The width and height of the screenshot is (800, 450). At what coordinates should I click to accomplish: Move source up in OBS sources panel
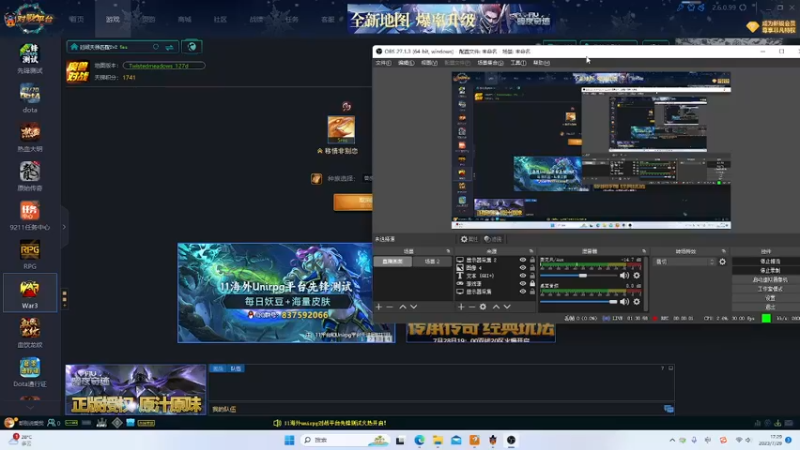click(x=496, y=307)
